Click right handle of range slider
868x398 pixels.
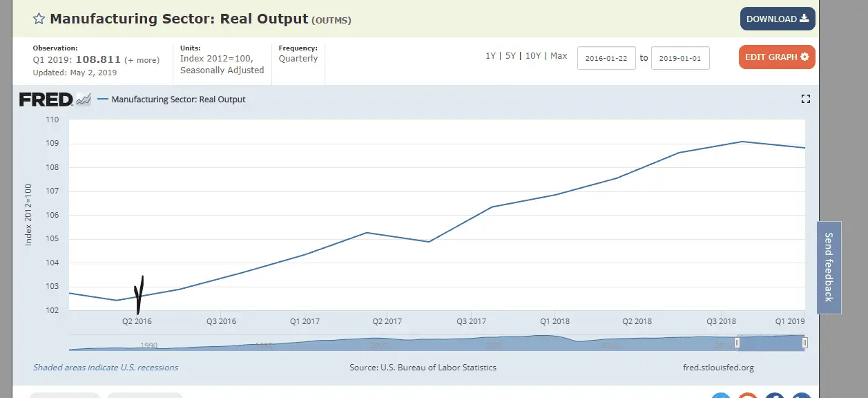(804, 343)
